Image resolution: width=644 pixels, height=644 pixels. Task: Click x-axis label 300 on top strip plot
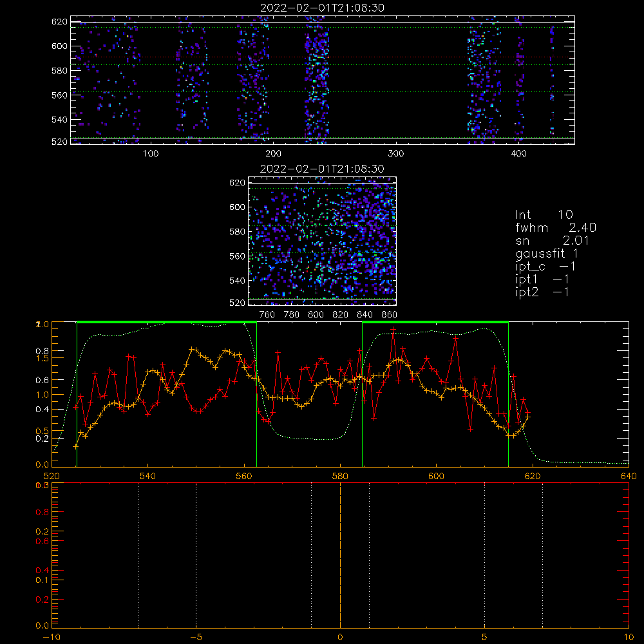396,154
